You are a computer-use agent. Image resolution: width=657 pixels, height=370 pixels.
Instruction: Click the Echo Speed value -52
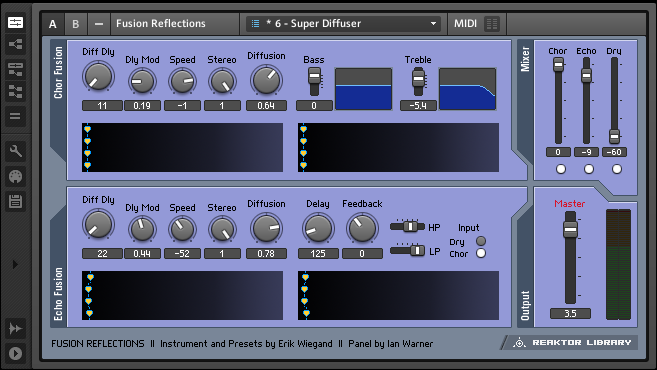[182, 254]
